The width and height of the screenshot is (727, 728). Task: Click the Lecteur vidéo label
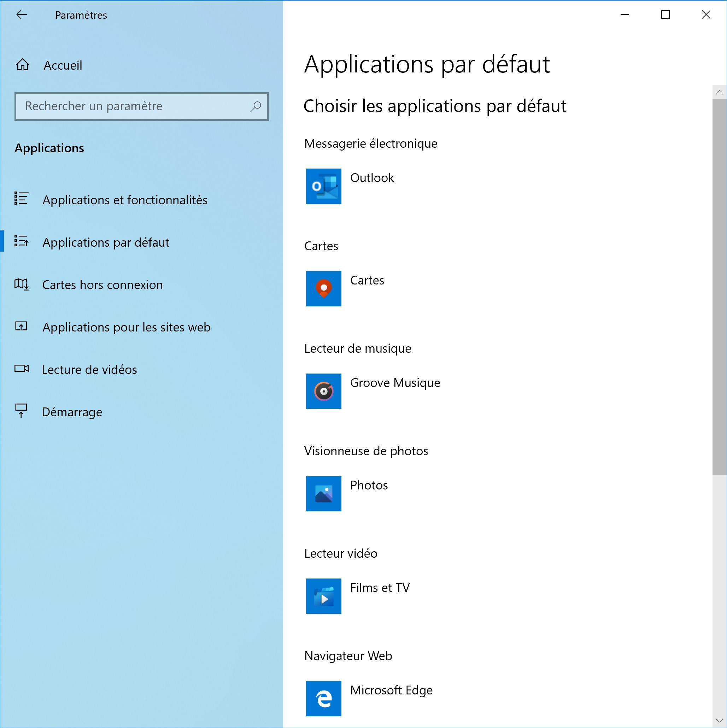pyautogui.click(x=341, y=553)
